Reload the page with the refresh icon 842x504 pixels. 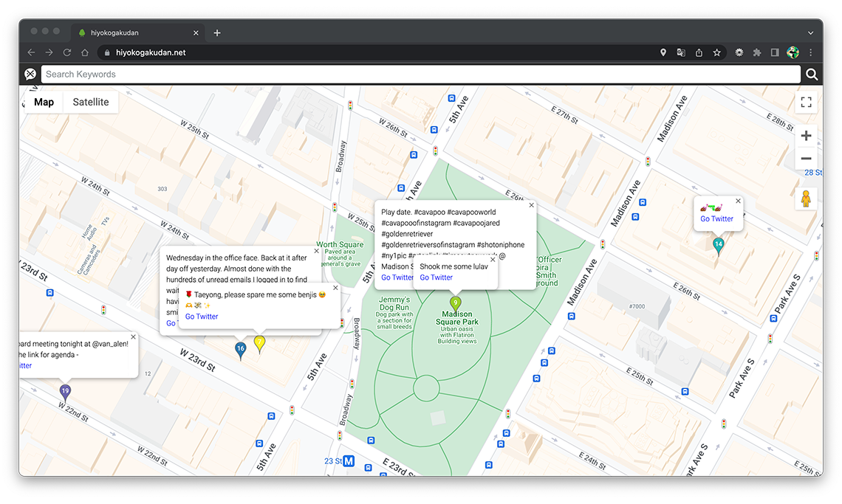pos(67,52)
